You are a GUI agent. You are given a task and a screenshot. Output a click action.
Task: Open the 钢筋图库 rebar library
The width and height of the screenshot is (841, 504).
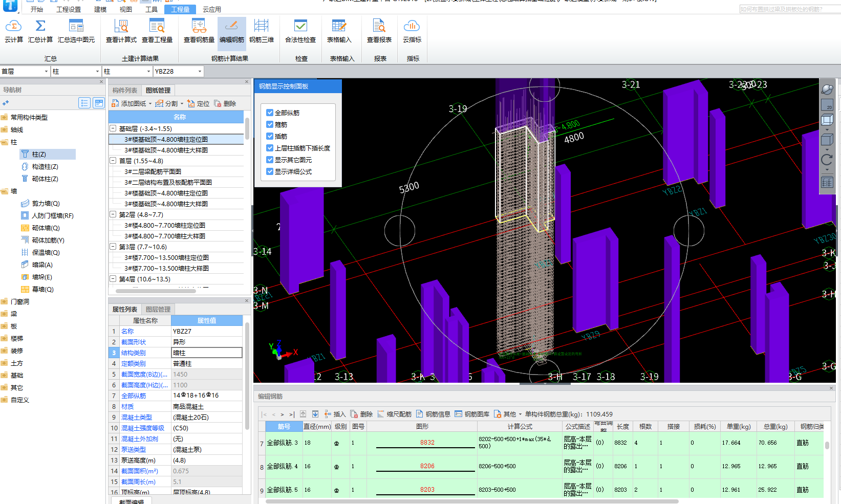pyautogui.click(x=472, y=414)
